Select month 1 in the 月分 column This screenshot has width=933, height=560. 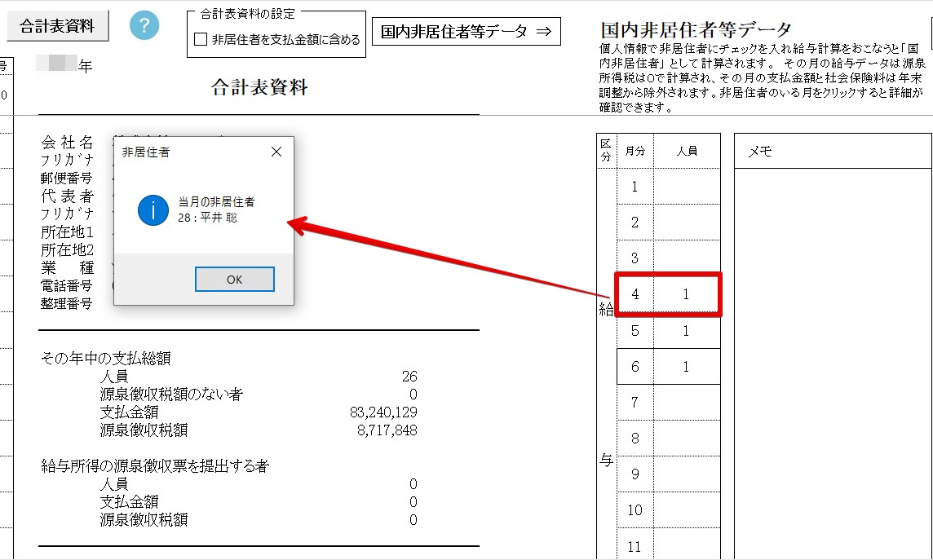coord(635,187)
